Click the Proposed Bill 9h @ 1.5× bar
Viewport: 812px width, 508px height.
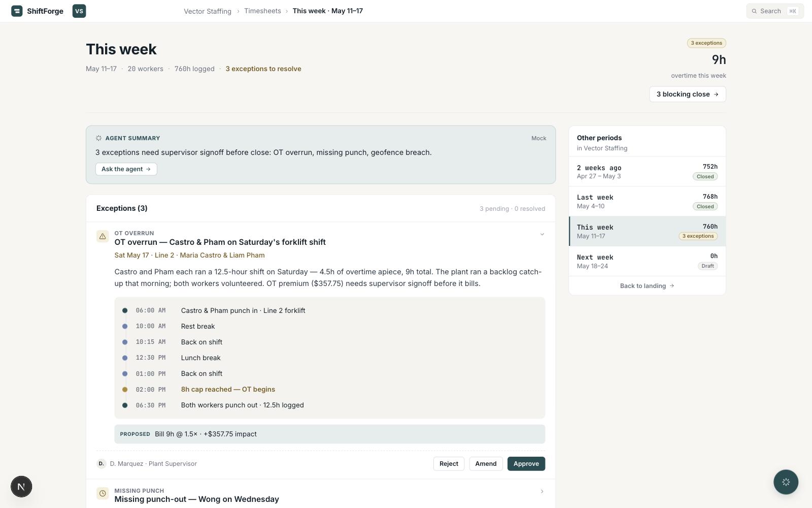point(330,434)
